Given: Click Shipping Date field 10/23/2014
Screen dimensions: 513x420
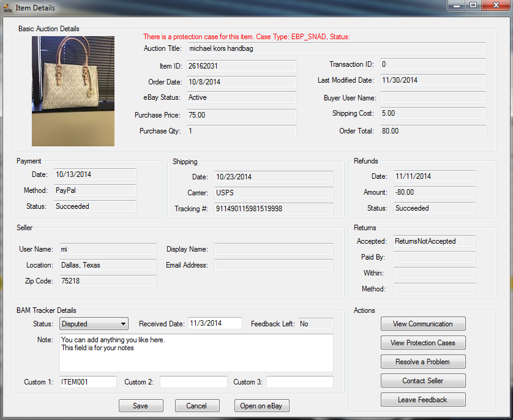Looking at the screenshot, I should [274, 177].
